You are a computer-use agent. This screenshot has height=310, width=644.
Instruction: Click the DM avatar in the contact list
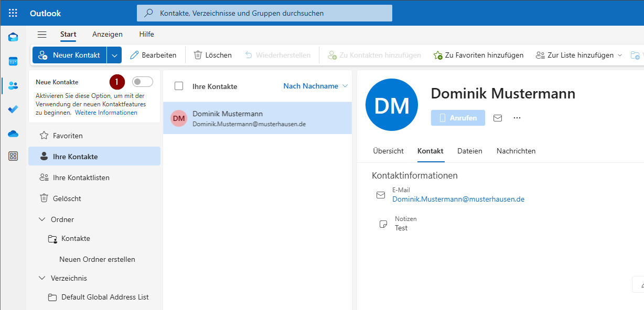click(179, 118)
